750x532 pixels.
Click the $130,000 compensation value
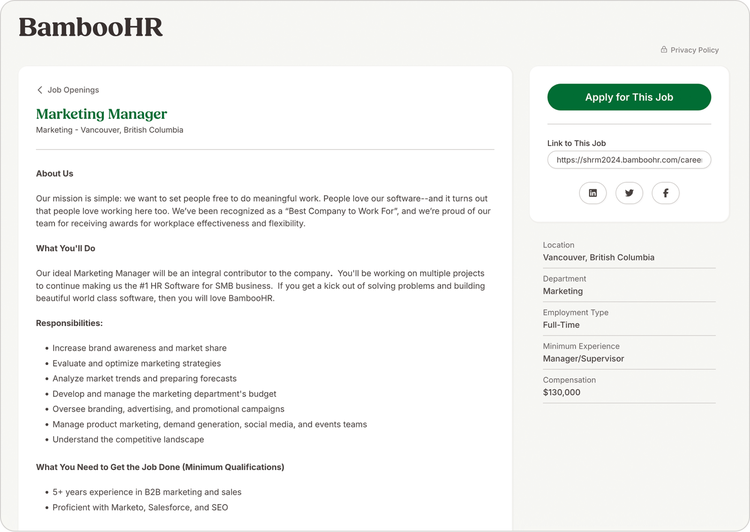(561, 392)
